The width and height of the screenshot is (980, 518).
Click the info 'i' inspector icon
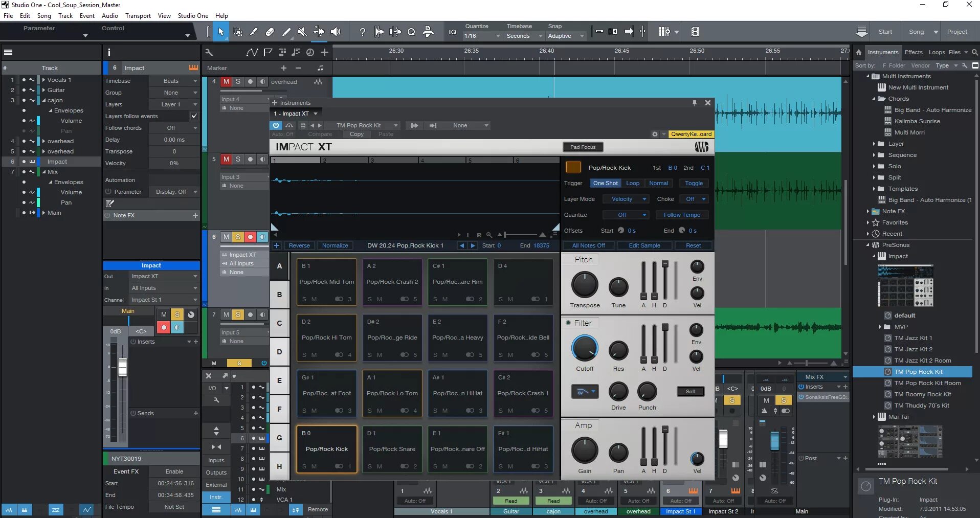[x=109, y=52]
